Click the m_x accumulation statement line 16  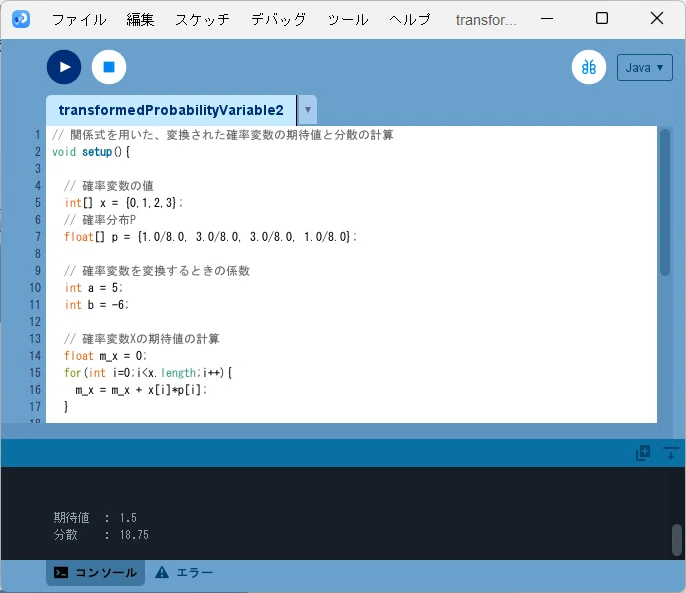[141, 390]
